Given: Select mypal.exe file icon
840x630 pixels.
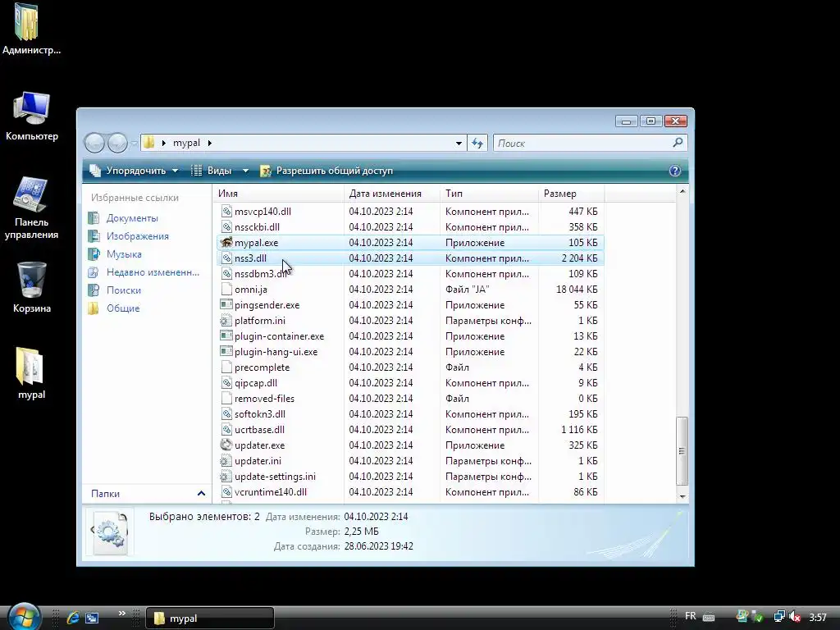Looking at the screenshot, I should coord(226,243).
